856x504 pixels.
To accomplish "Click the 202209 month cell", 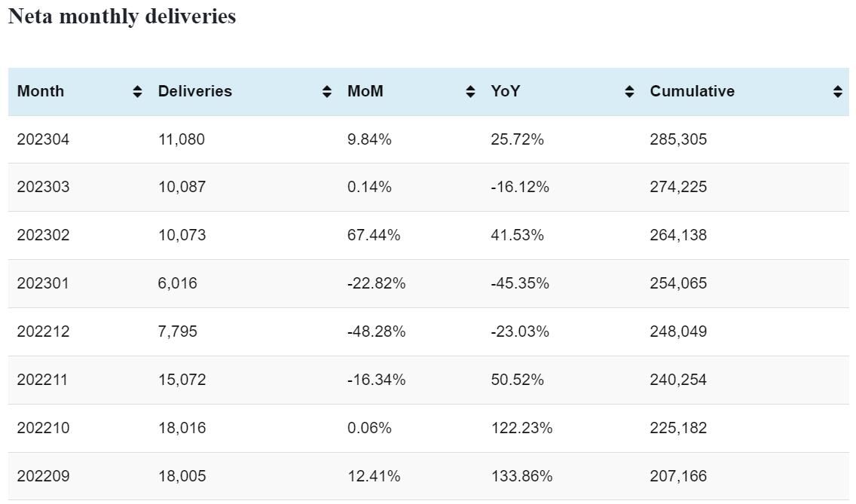I will (43, 476).
